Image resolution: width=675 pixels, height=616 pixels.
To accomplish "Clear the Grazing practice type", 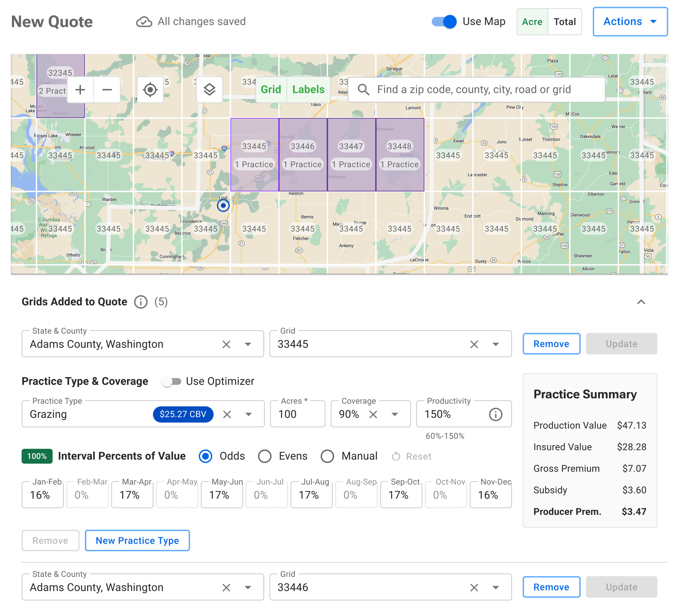I will 227,415.
